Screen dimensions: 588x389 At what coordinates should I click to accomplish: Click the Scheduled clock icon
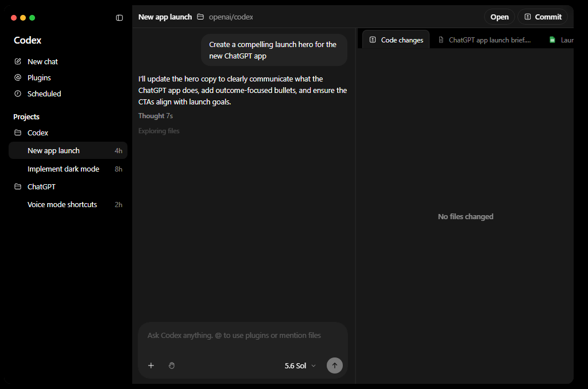[x=18, y=94]
